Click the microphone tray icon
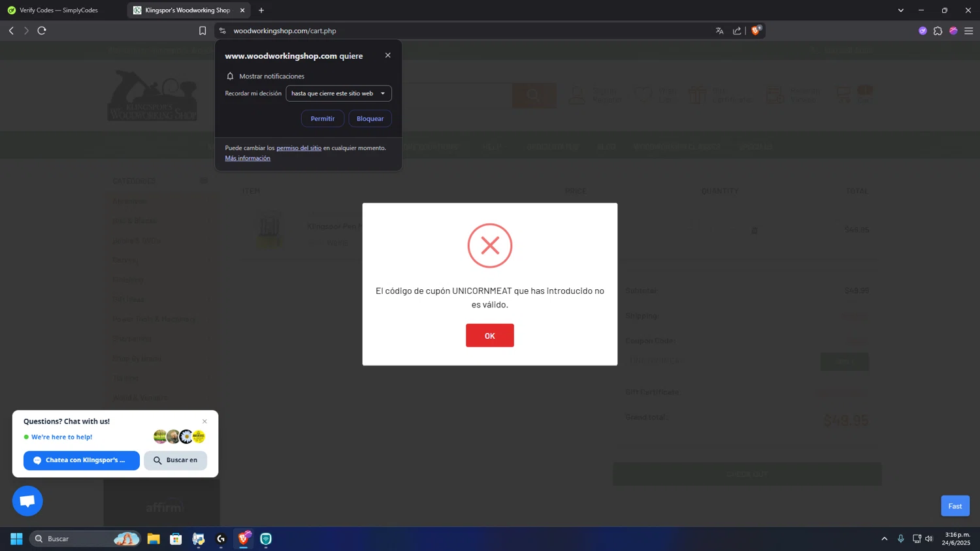The image size is (980, 551). (901, 539)
